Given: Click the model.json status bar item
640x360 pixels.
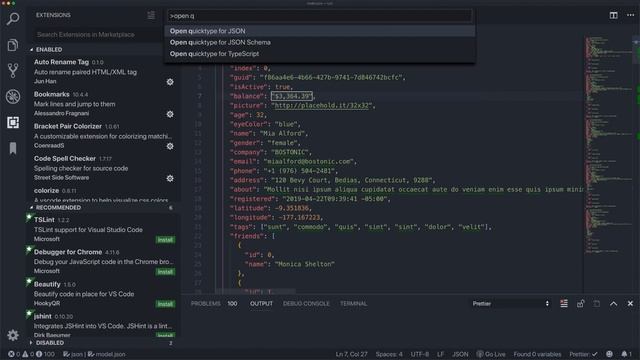Looking at the screenshot, I should coord(107,354).
